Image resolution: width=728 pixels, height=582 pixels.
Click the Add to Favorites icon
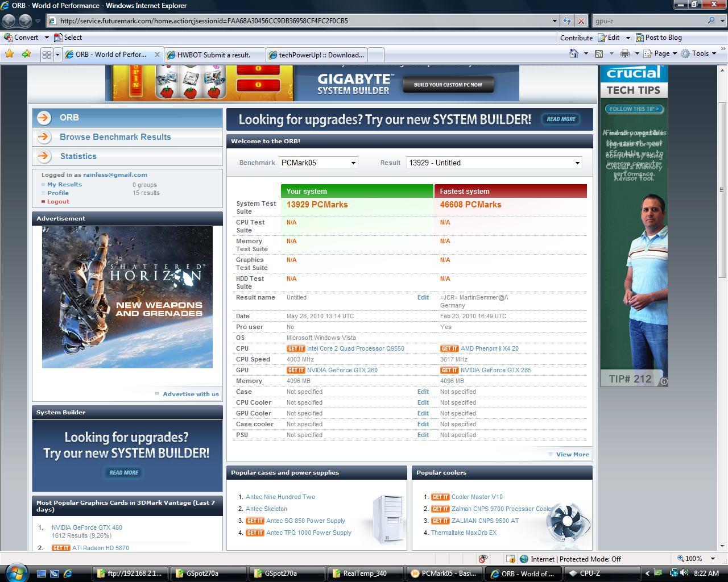(26, 54)
